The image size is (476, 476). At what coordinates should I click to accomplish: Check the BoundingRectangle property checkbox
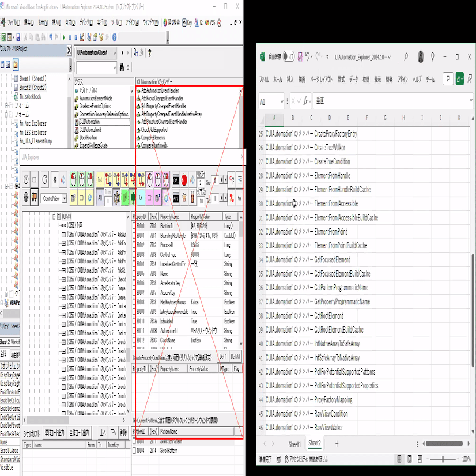[134, 236]
